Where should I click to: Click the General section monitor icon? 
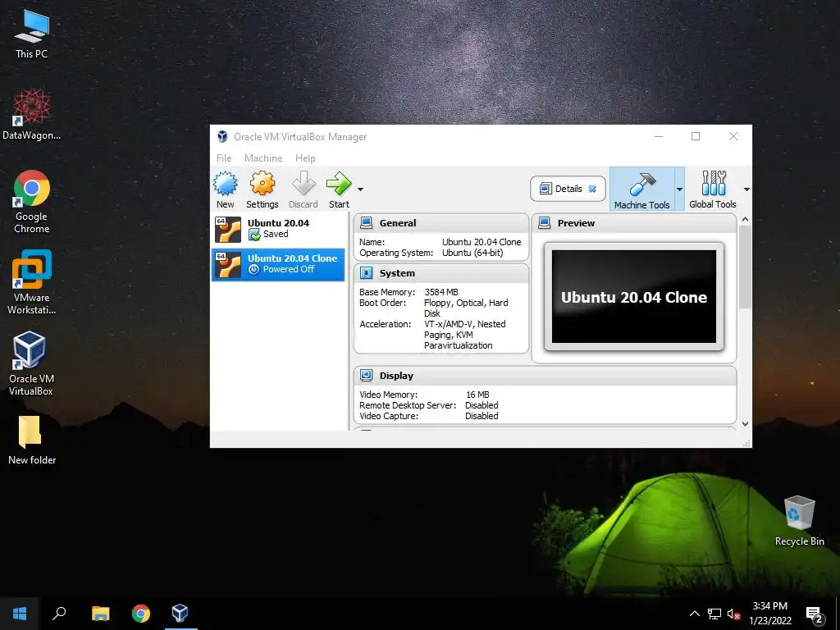pyautogui.click(x=367, y=223)
